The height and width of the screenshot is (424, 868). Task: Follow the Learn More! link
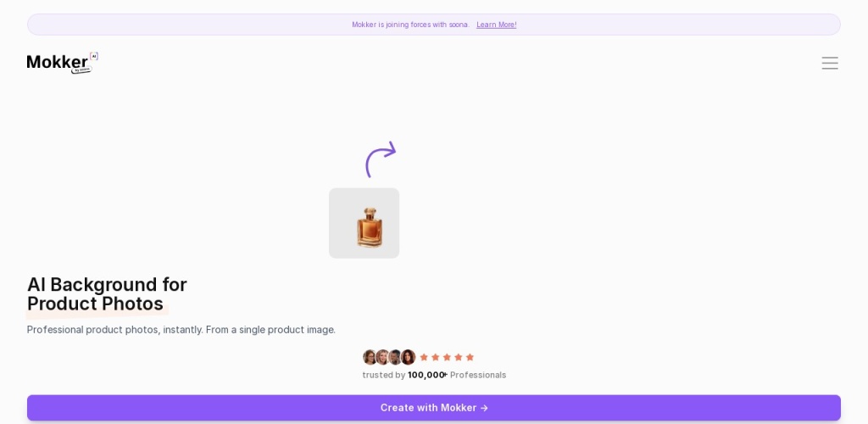coord(496,25)
